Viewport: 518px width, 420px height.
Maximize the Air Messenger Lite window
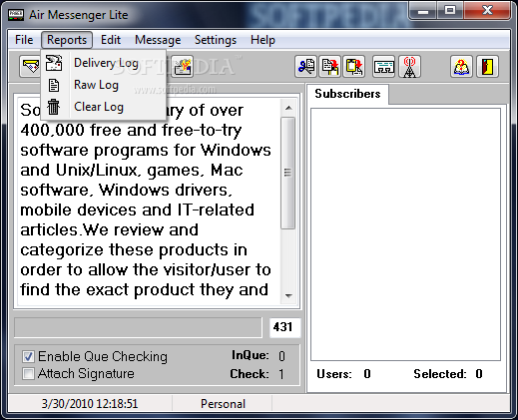(450, 11)
